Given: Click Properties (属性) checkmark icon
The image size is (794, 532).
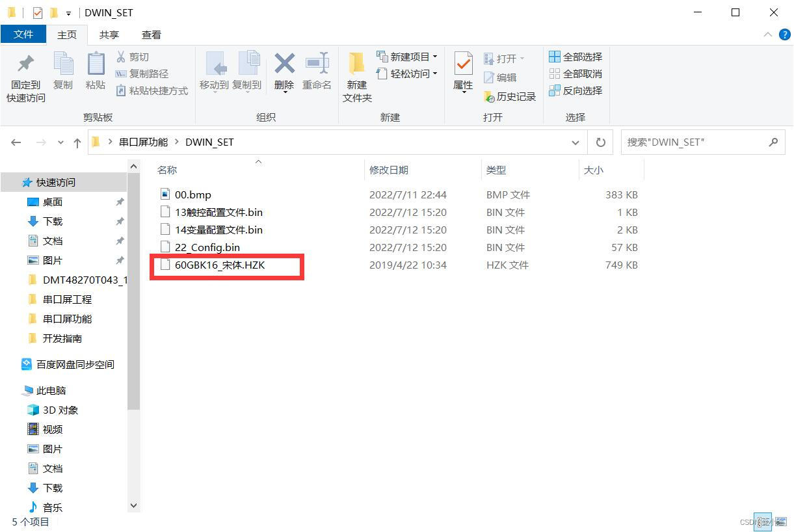Looking at the screenshot, I should 463,64.
